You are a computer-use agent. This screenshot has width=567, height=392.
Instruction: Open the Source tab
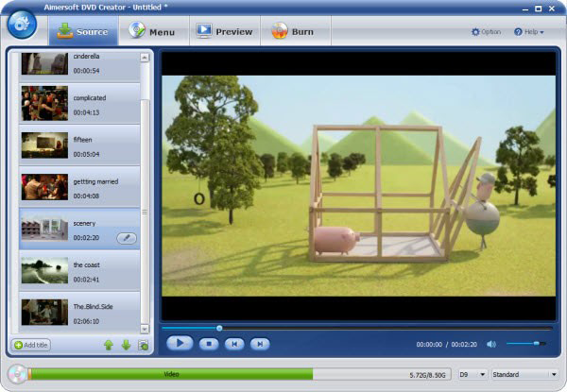pos(83,31)
